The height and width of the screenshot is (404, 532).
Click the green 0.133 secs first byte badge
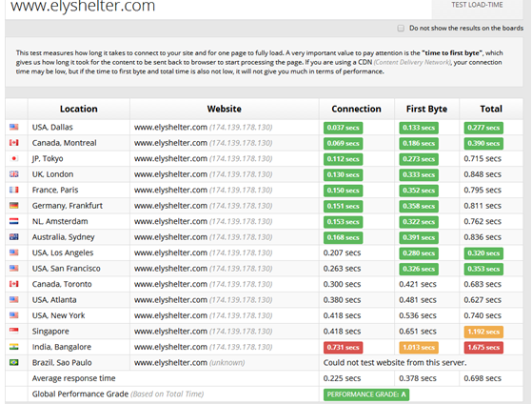pos(419,128)
